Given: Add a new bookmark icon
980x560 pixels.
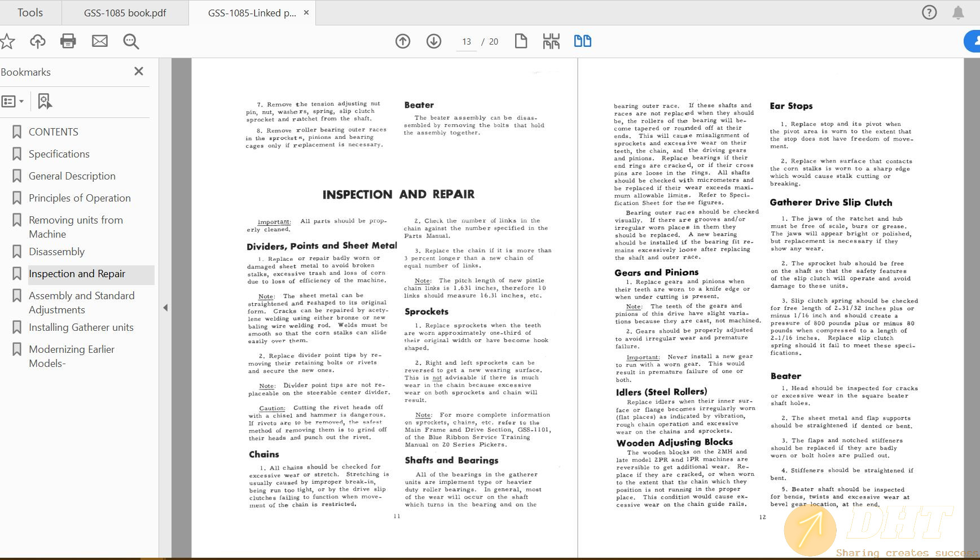Looking at the screenshot, I should 45,102.
